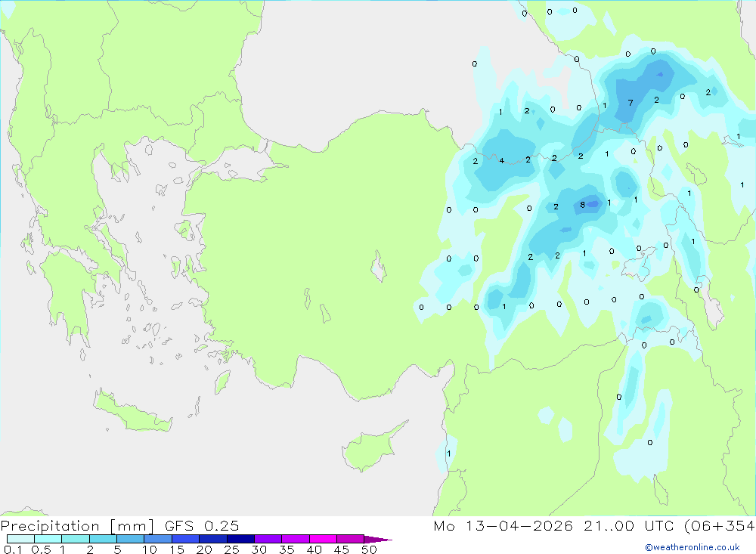Pick the 15–20 mm royal blue legend swatch
Viewport: 756px width, 554px height.
(x=185, y=539)
